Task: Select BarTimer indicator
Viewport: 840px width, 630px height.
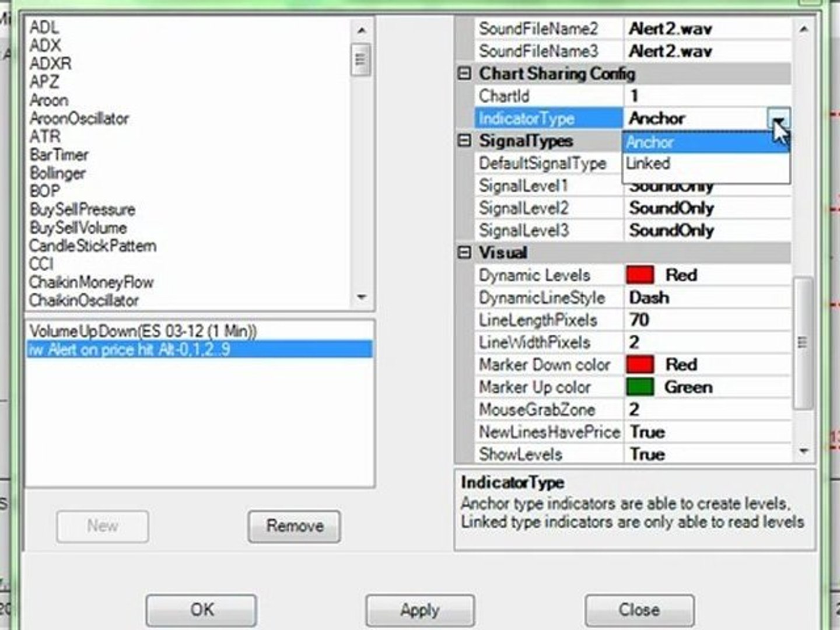Action: [59, 155]
